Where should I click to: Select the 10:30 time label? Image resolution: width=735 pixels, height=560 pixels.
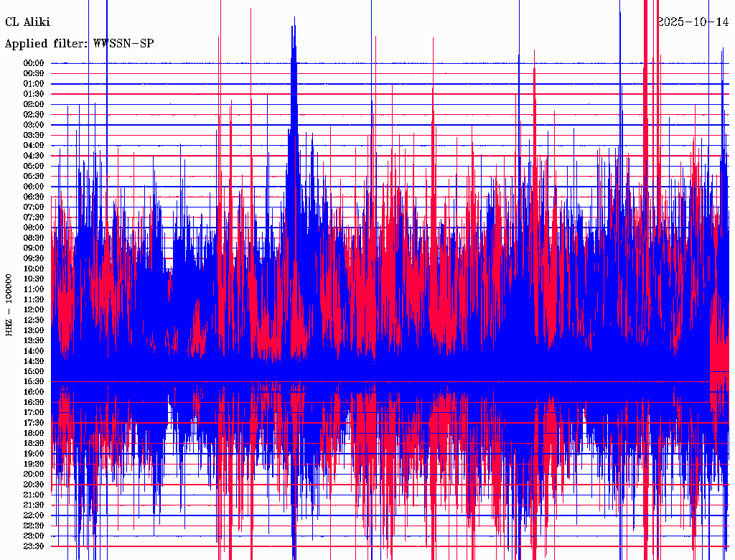pyautogui.click(x=34, y=279)
